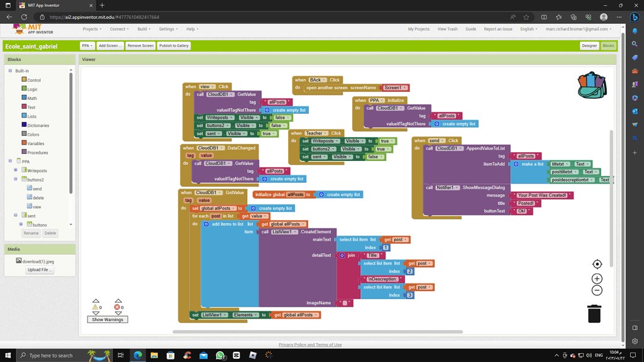Open the PPA screen dropdown
This screenshot has height=362, width=644.
(x=87, y=46)
